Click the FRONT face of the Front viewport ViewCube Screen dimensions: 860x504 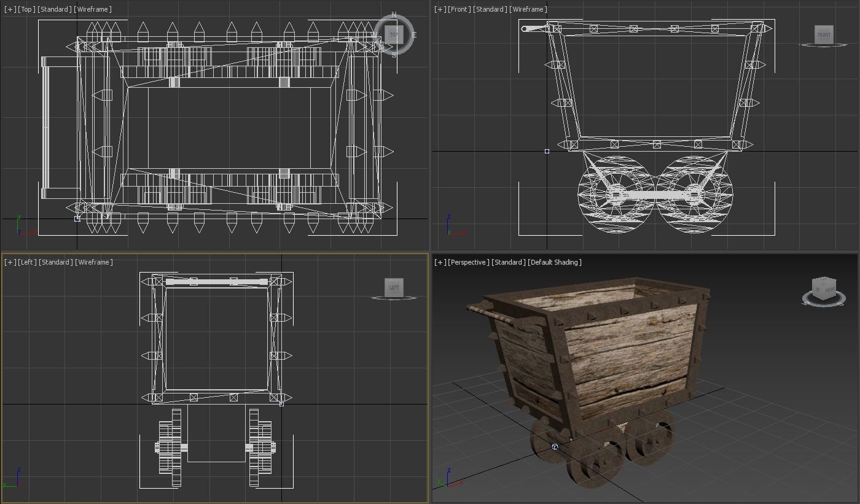coord(823,35)
